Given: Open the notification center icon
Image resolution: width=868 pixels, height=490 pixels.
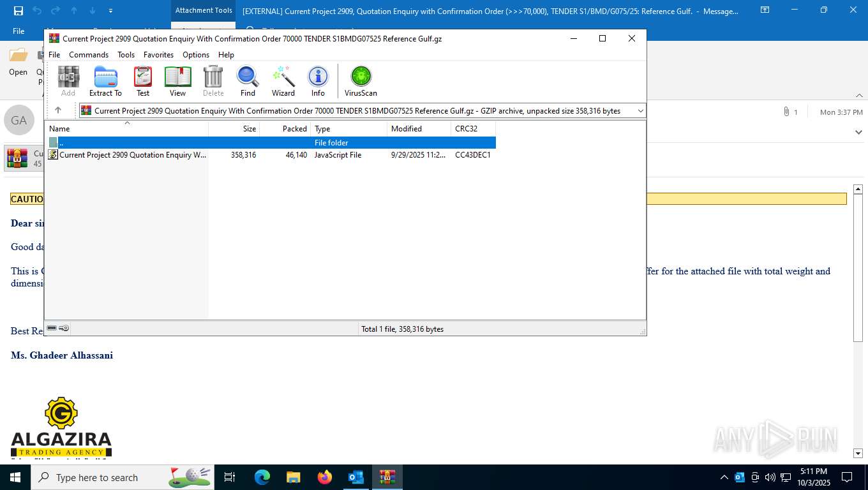Looking at the screenshot, I should click(847, 477).
